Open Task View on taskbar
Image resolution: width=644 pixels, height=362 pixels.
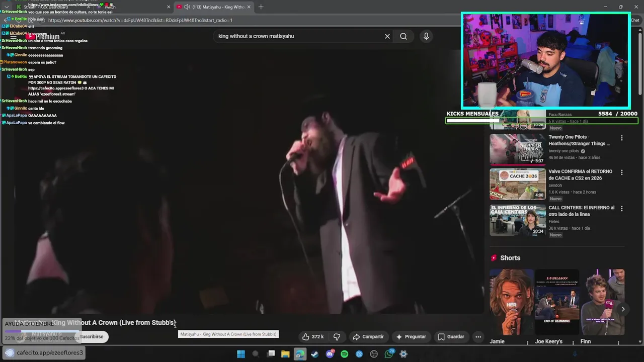click(x=271, y=354)
